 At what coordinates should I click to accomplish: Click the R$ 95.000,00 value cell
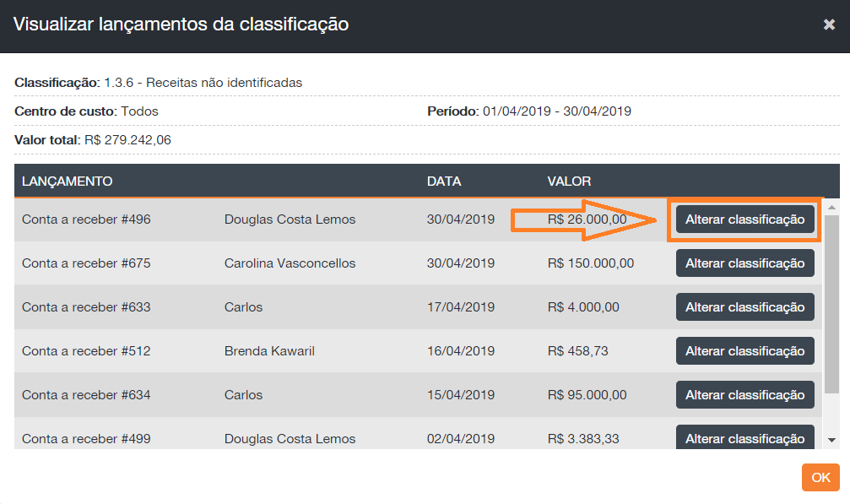coord(587,395)
